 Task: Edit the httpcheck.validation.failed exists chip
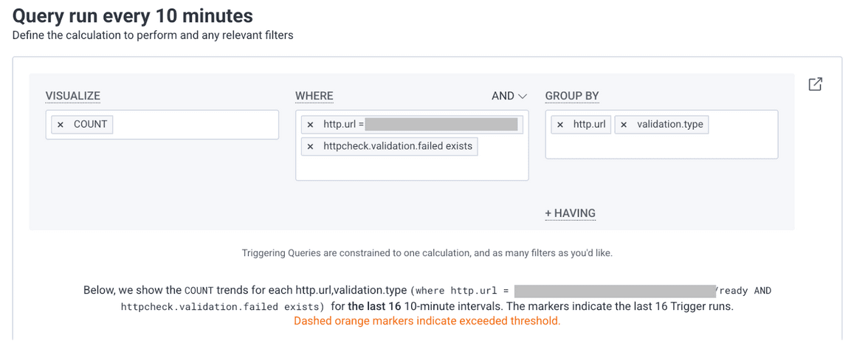(x=397, y=147)
